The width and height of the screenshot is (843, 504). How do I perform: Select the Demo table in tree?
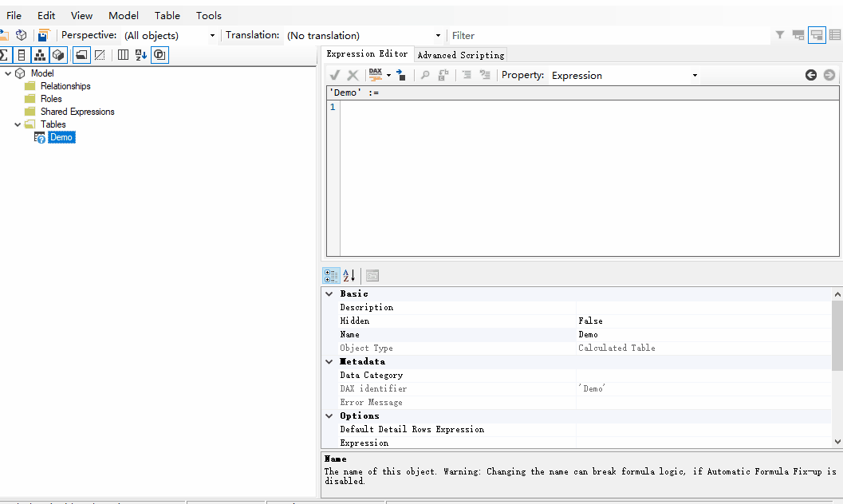point(61,137)
